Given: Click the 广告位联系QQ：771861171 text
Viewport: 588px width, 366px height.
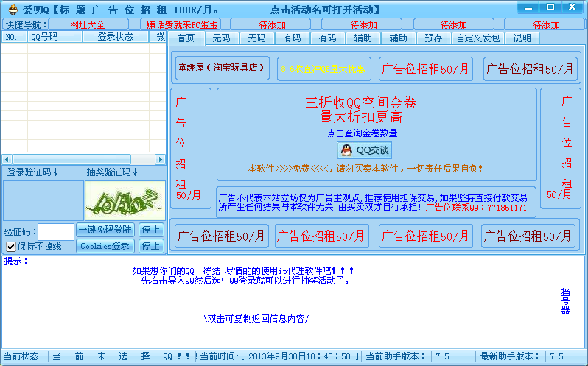Looking at the screenshot, I should pos(476,207).
